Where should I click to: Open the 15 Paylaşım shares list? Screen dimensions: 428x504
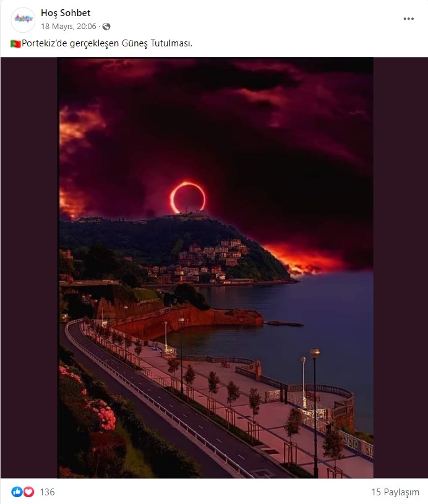coord(395,492)
